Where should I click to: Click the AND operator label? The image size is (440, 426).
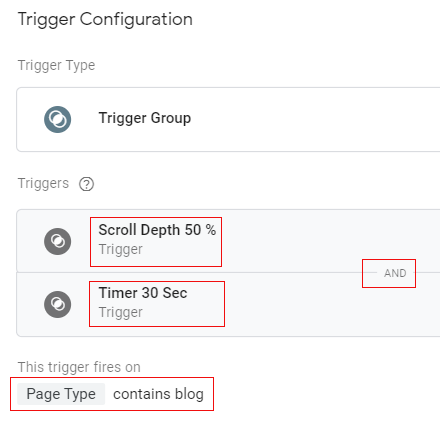[x=395, y=273]
